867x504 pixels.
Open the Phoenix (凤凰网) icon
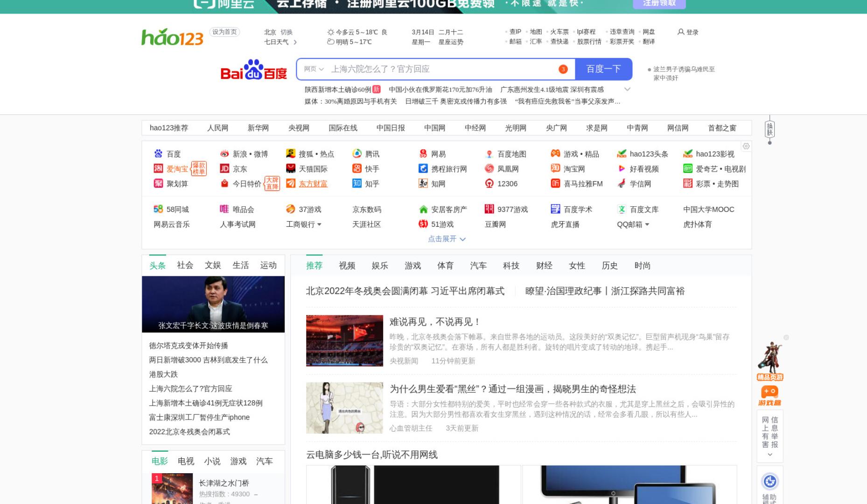489,168
